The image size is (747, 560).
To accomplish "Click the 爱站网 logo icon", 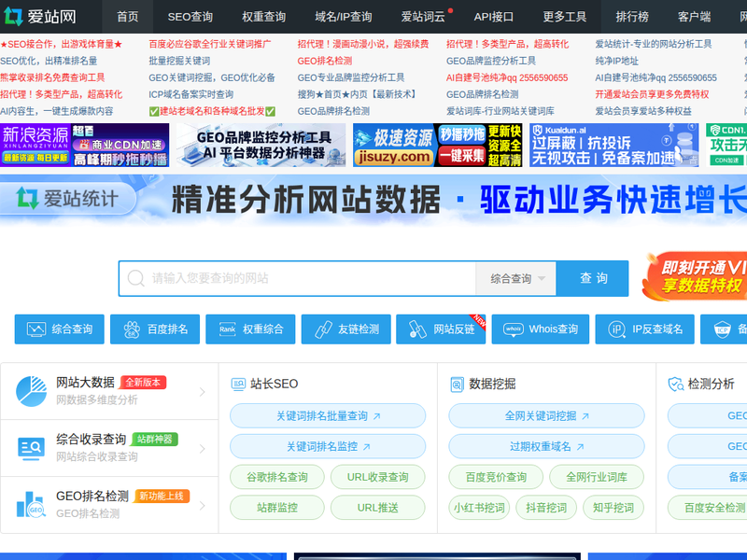I will point(13,17).
